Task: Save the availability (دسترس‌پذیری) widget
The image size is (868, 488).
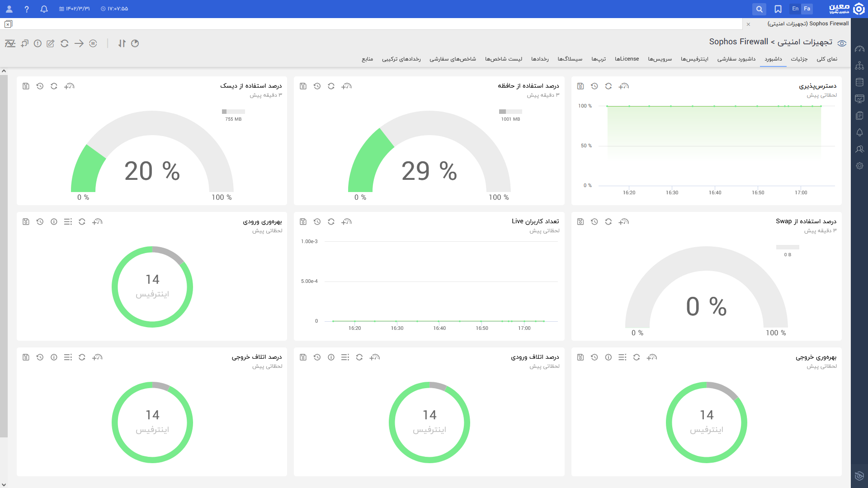Action: click(580, 86)
